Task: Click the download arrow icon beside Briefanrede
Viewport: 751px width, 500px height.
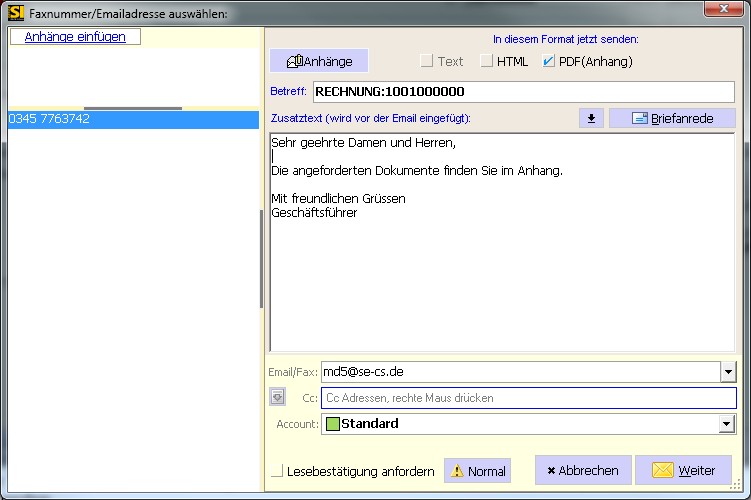Action: pyautogui.click(x=592, y=118)
